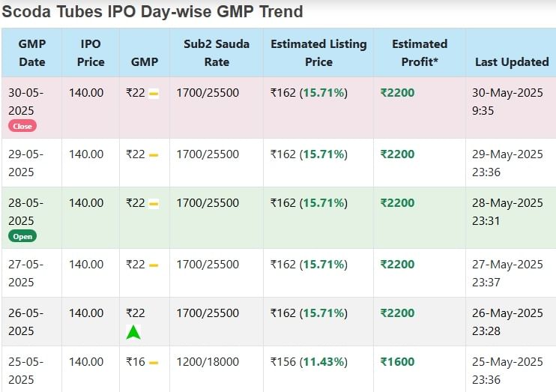Image resolution: width=556 pixels, height=392 pixels.
Task: Select the Sub2 Sauda Rate column header
Action: tap(217, 53)
